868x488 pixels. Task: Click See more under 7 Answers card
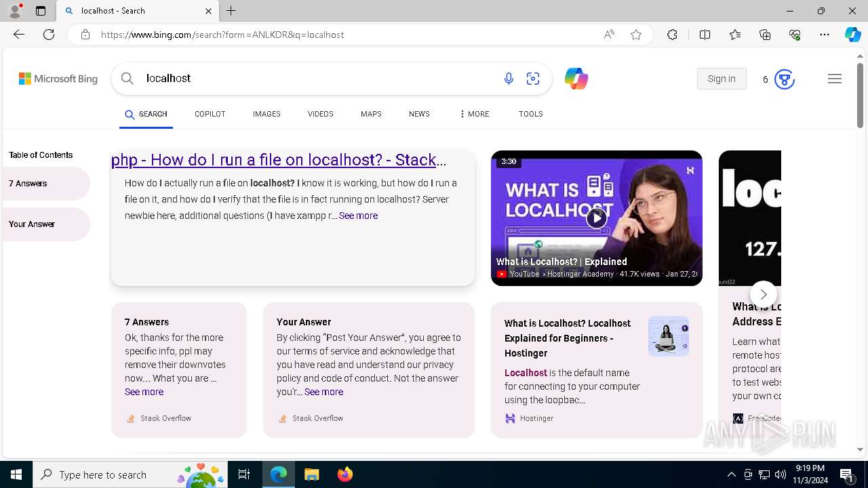click(144, 392)
